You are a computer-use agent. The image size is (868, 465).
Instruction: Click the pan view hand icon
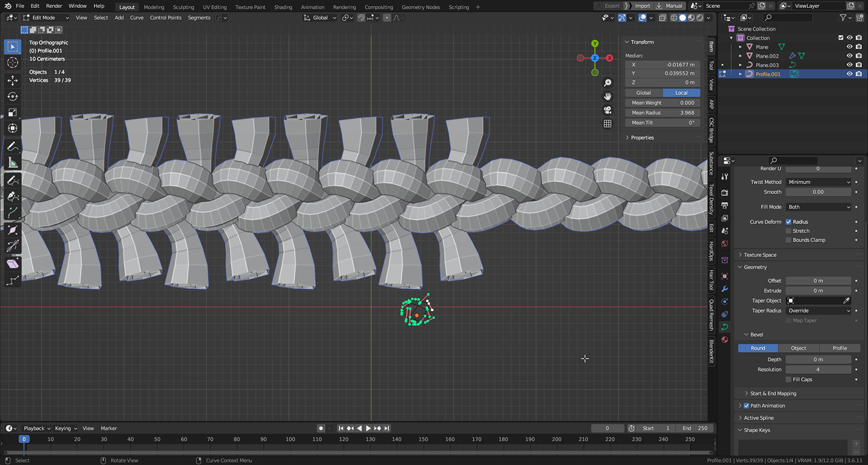608,96
